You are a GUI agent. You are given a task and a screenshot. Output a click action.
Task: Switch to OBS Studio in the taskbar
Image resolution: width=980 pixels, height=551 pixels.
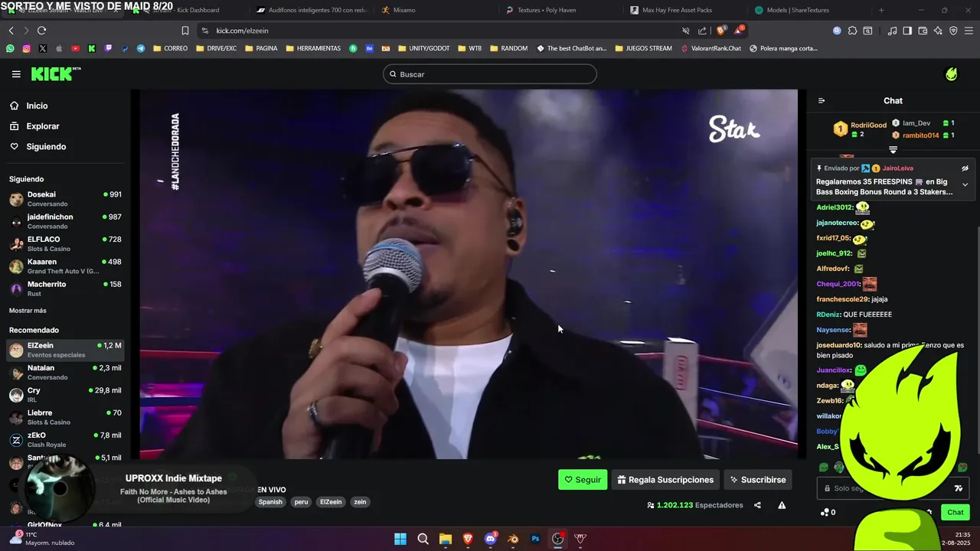point(557,539)
